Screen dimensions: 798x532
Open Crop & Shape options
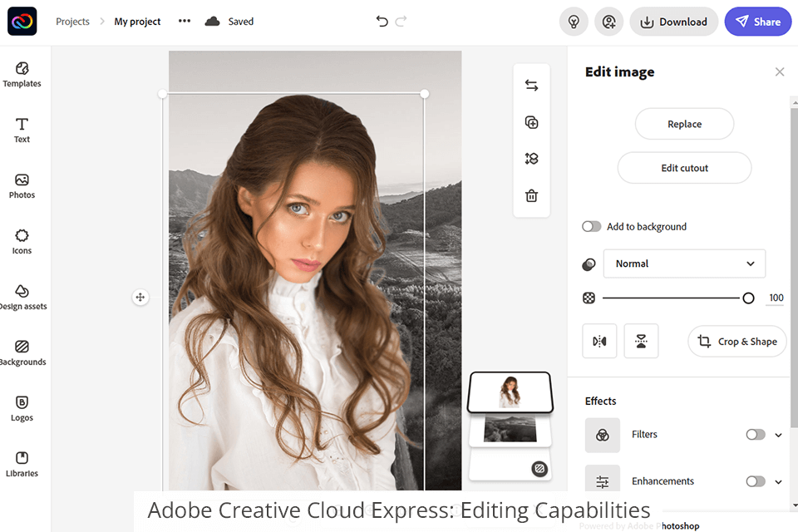pyautogui.click(x=737, y=341)
